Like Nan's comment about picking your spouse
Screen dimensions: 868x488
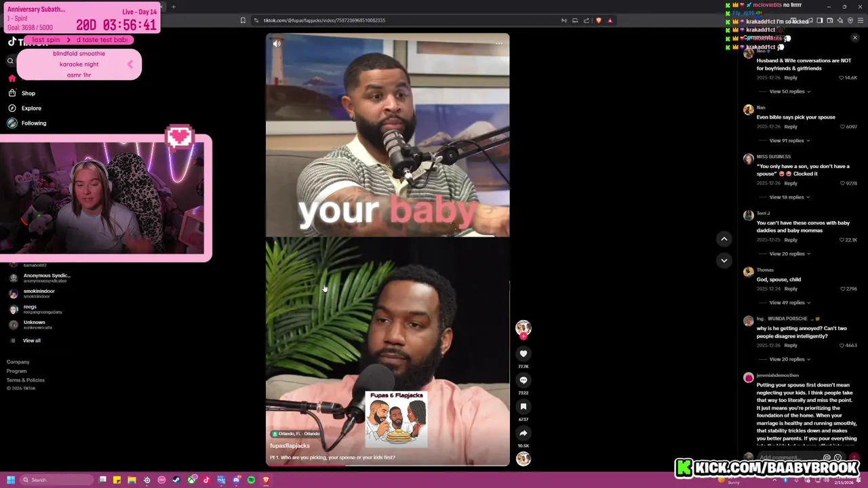[842, 127]
